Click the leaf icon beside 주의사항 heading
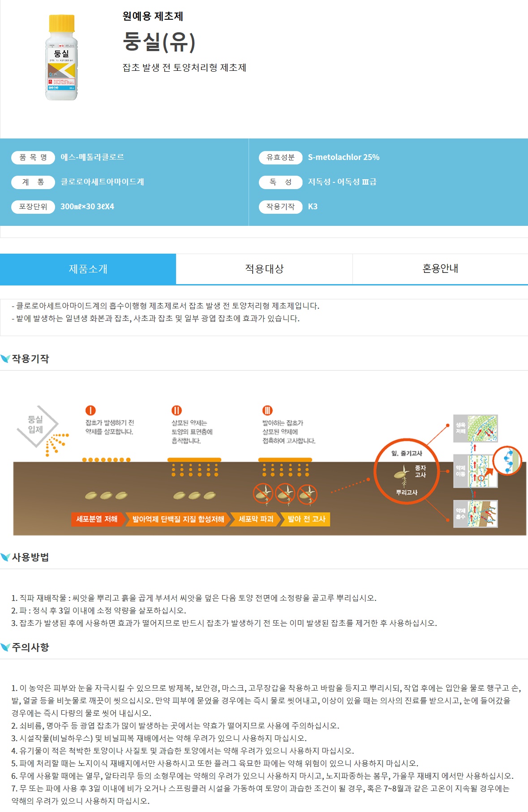 5,647
